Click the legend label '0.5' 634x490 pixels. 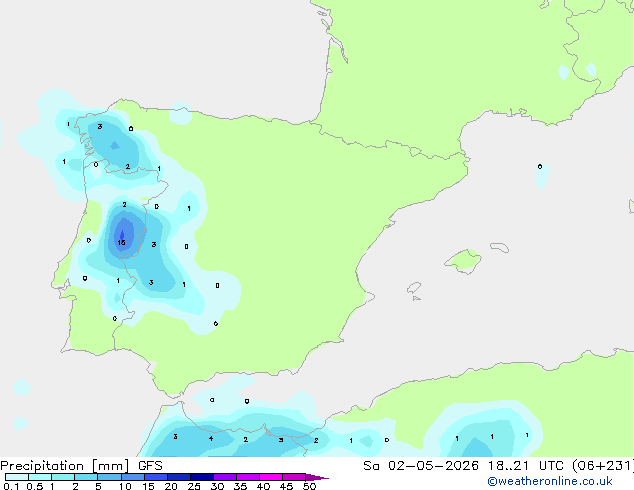point(35,486)
